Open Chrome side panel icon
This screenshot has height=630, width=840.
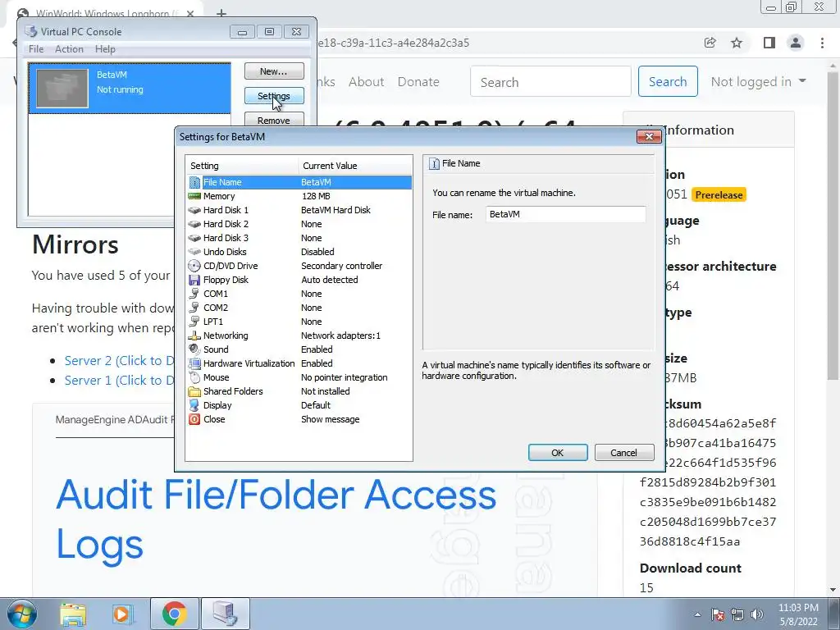click(x=769, y=43)
